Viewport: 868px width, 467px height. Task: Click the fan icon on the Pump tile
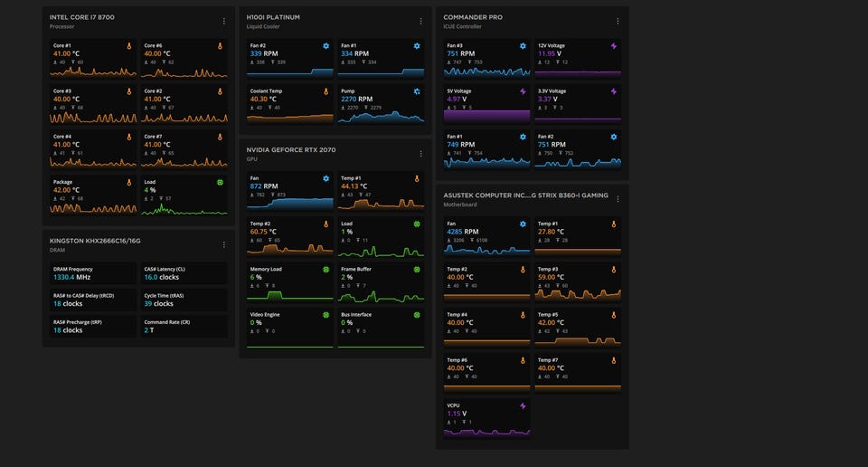[417, 91]
